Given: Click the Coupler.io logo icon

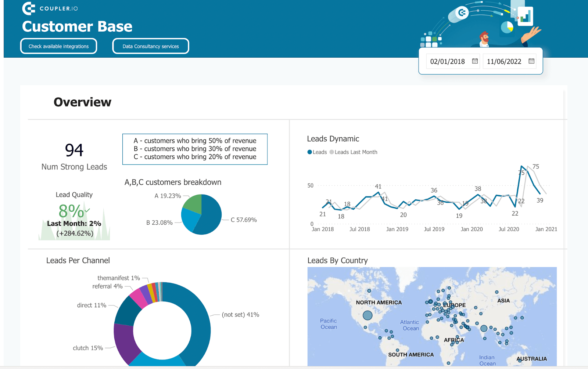Looking at the screenshot, I should [29, 8].
